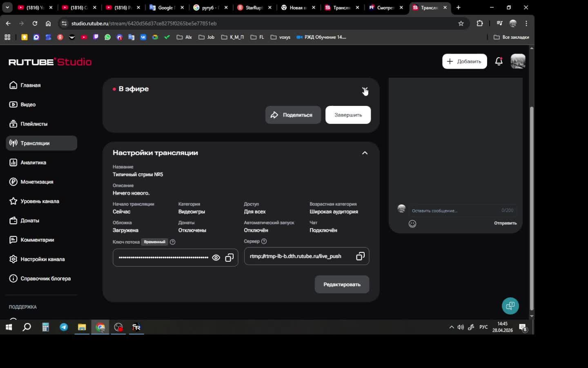Open Chrome three-dot menu
Image resolution: width=588 pixels, height=368 pixels.
(526, 23)
